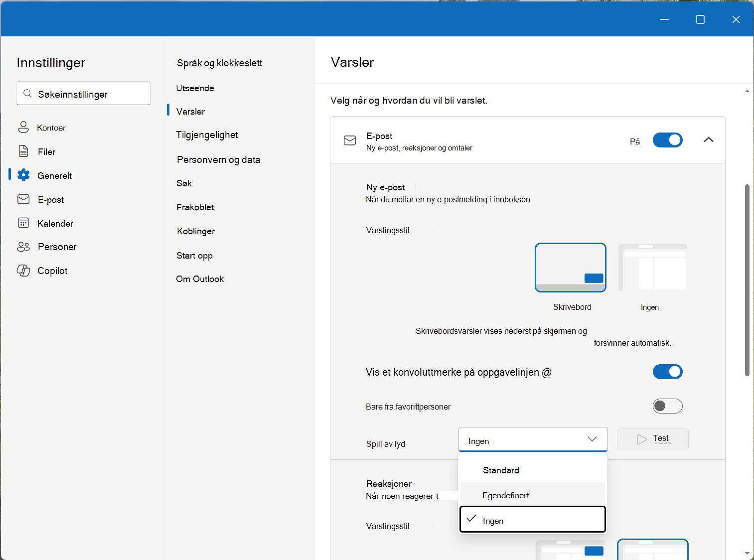Select the Generelt gear icon
The height and width of the screenshot is (560, 754).
pyautogui.click(x=23, y=175)
